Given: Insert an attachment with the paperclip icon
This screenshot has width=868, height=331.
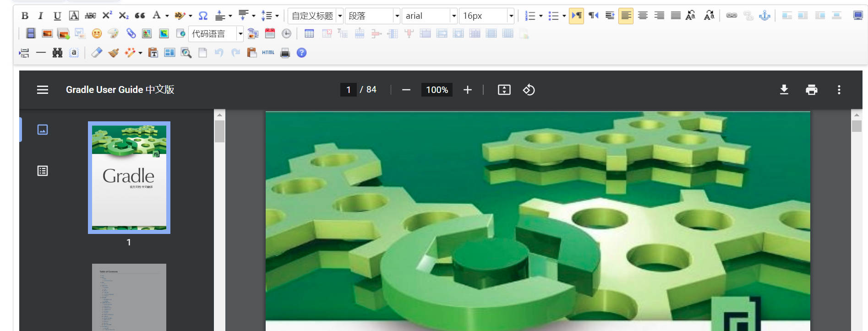Looking at the screenshot, I should [x=131, y=33].
